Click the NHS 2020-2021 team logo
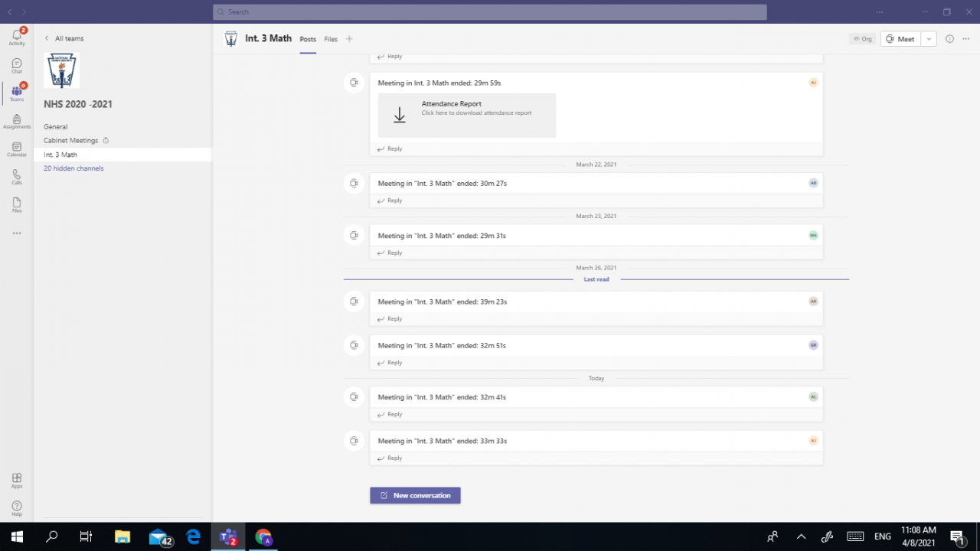Image resolution: width=980 pixels, height=551 pixels. pos(62,70)
